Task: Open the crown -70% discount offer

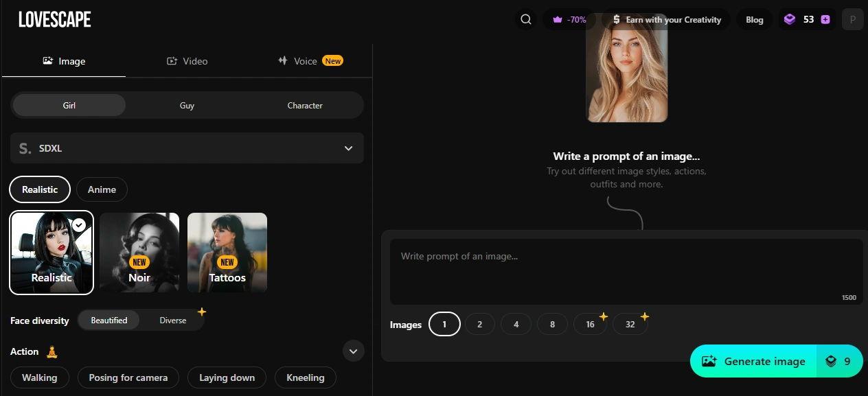Action: pos(569,20)
